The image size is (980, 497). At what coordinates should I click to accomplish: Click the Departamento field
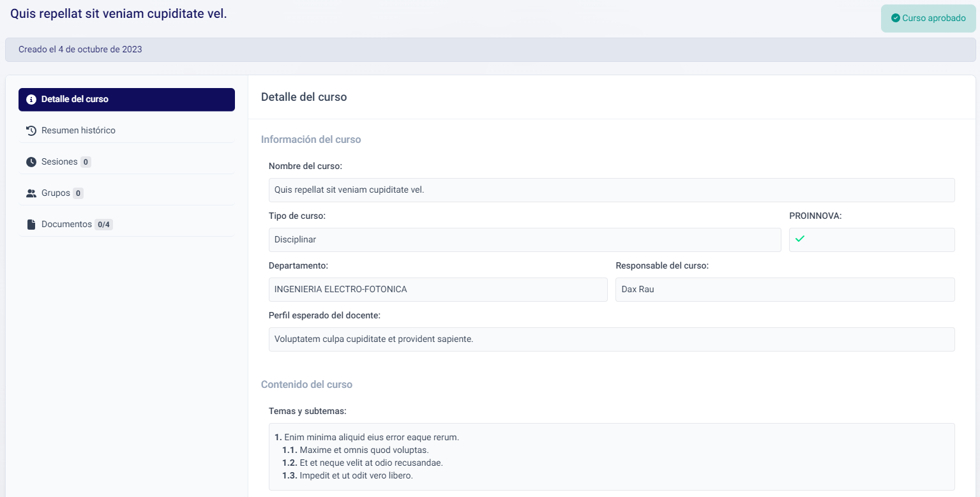(x=437, y=290)
